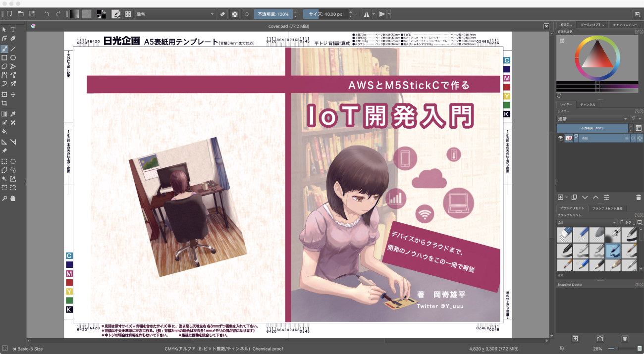Screen dimensions: 644x354
Task: Toggle vertical mirror mode
Action: tap(382, 14)
